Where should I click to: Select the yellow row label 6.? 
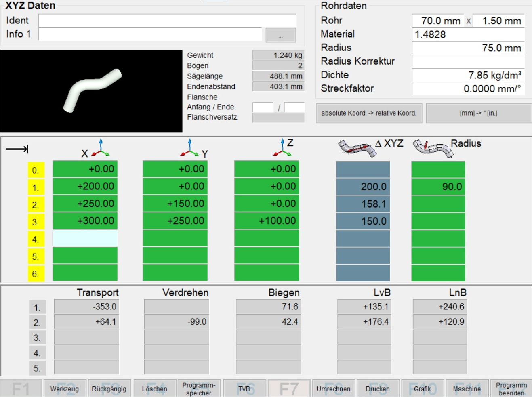(36, 274)
